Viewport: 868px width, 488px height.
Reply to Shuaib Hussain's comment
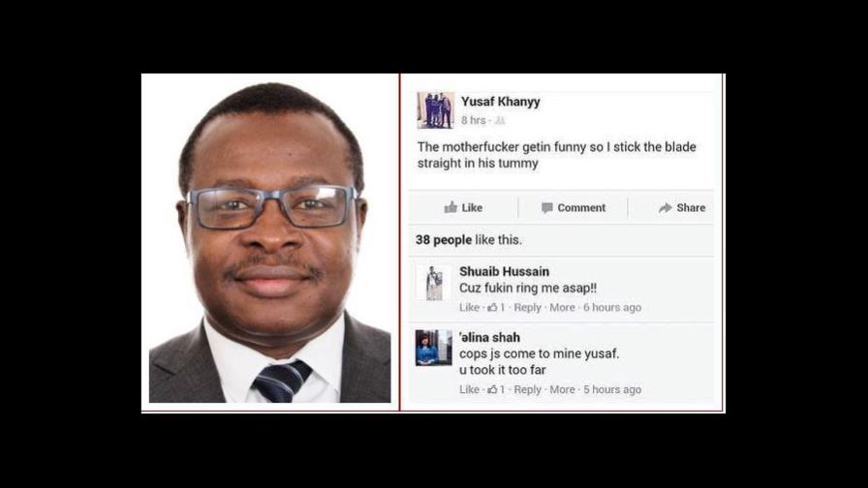tap(527, 308)
